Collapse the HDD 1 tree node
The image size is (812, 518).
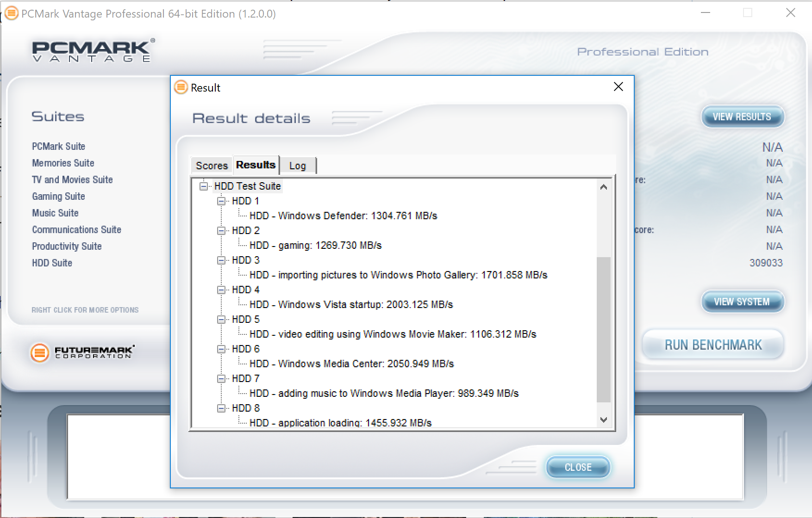pos(221,201)
